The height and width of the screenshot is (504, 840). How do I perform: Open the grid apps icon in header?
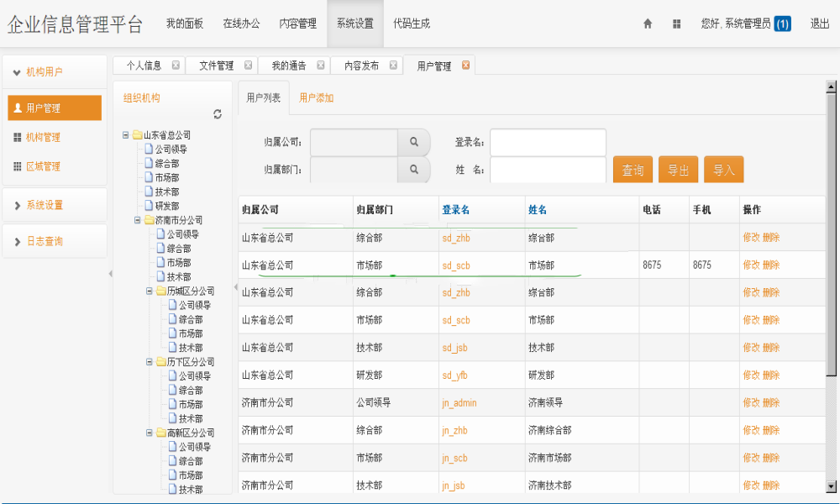pos(676,24)
